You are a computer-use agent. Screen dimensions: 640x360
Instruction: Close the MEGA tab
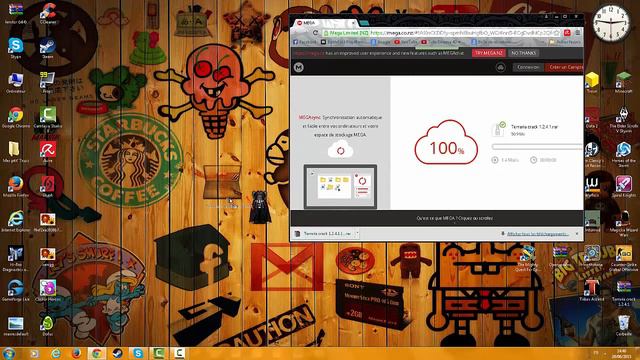(x=353, y=23)
